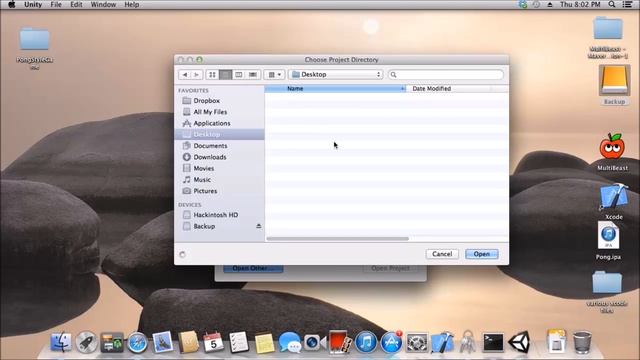This screenshot has height=360, width=640.
Task: Open the Window menu
Action: click(x=103, y=4)
